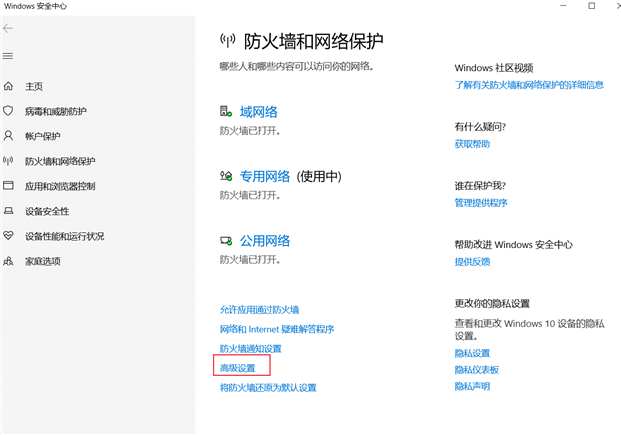The height and width of the screenshot is (435, 621).
Task: Click 防火墙已打开 status under 公用网络
Action: 250,259
